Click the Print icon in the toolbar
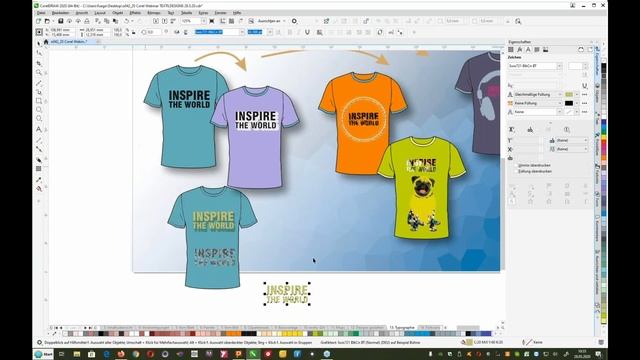 tap(87, 21)
